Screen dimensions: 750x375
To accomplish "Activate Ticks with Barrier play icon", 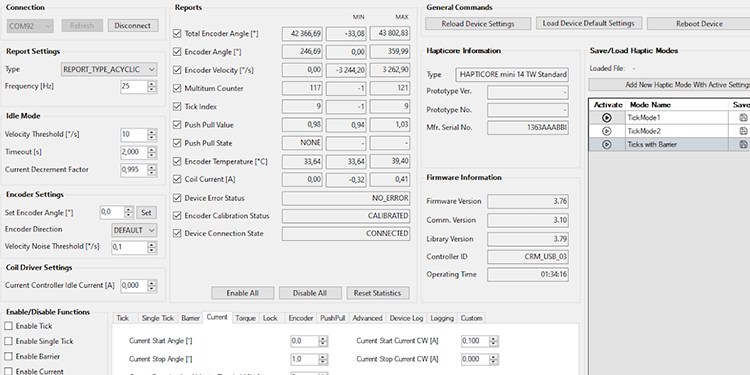I will [x=607, y=144].
